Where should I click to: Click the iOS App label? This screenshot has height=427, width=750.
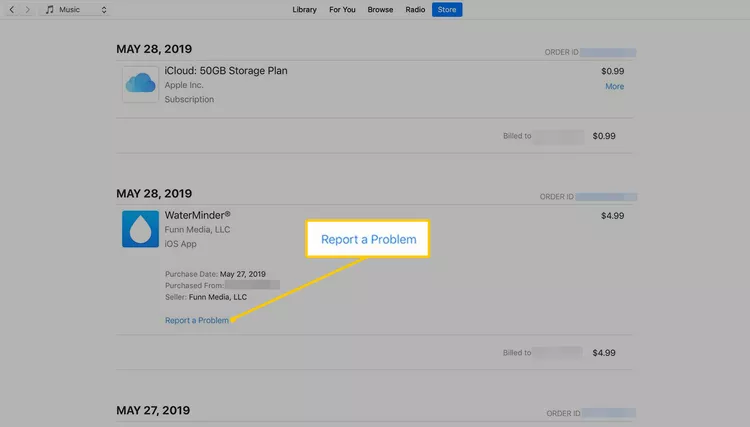180,244
